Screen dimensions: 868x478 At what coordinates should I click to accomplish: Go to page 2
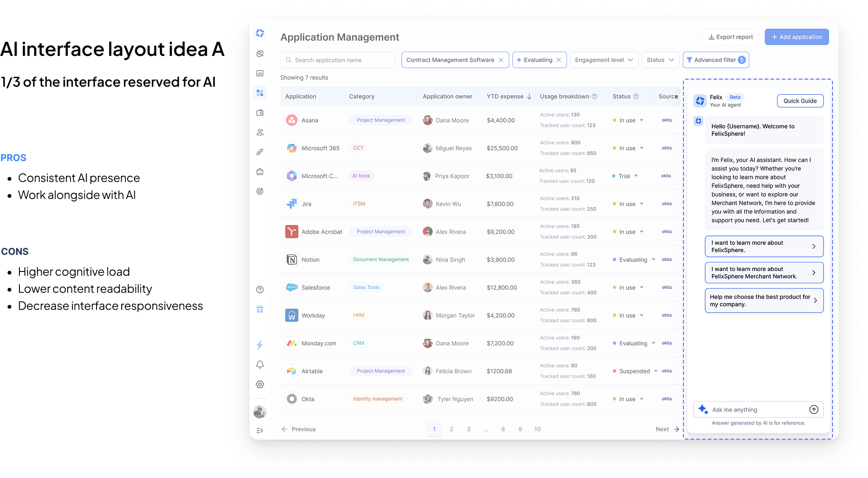click(x=452, y=429)
